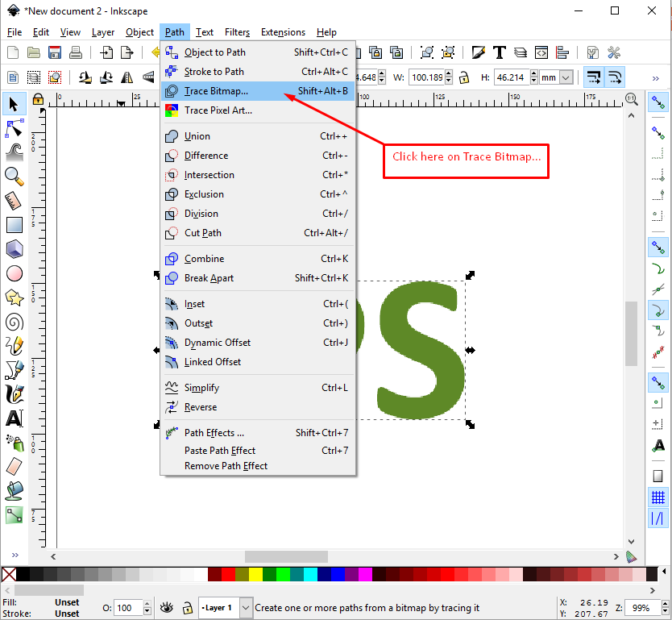Select the Calligraphy pen tool

click(x=14, y=393)
